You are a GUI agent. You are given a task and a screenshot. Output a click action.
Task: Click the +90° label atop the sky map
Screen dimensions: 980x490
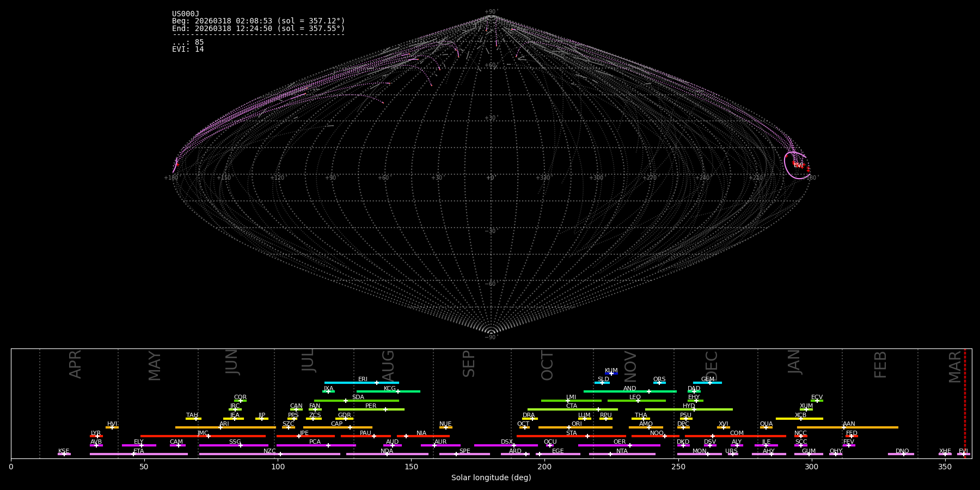[x=491, y=12]
